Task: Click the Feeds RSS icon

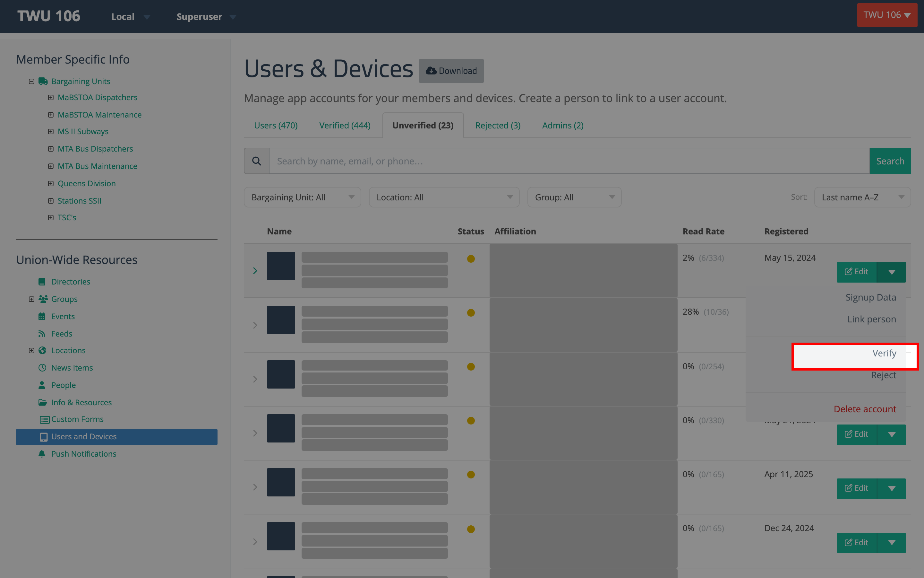Action: (42, 334)
